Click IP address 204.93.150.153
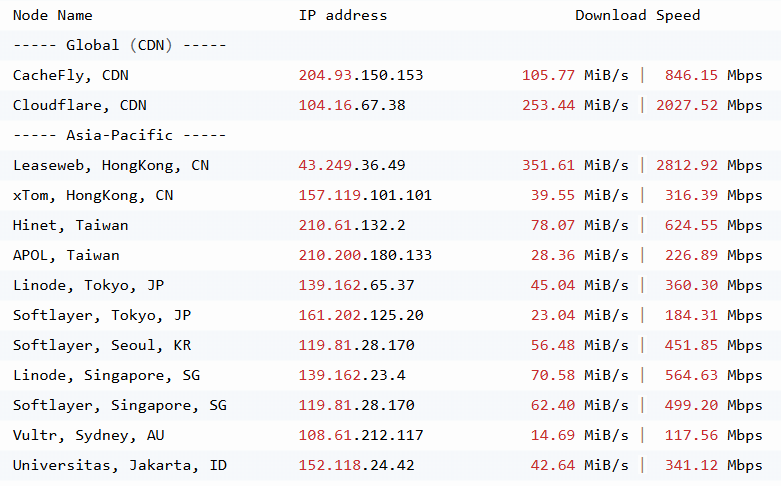 coord(361,76)
